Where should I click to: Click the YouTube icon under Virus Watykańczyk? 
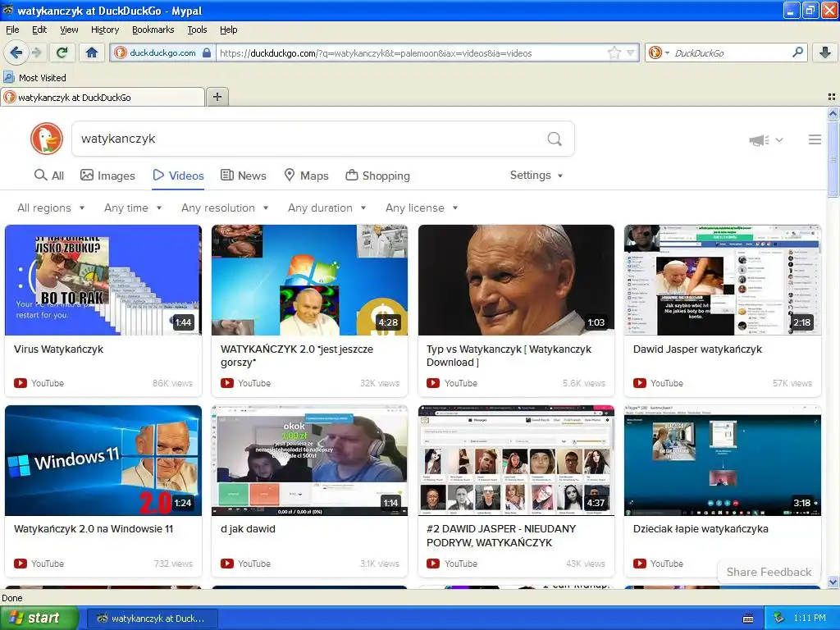(x=21, y=383)
